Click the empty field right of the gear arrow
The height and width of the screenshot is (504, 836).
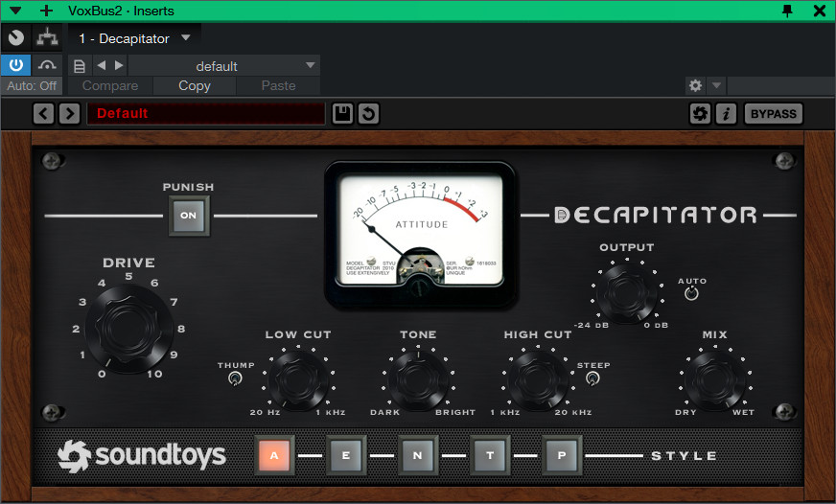pyautogui.click(x=780, y=85)
